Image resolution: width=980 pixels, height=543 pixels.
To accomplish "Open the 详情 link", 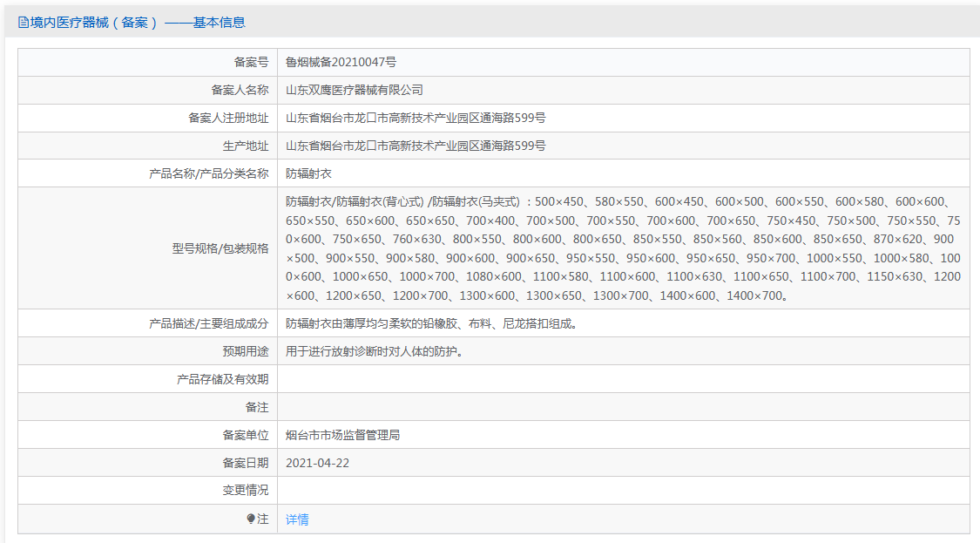I will click(x=297, y=519).
